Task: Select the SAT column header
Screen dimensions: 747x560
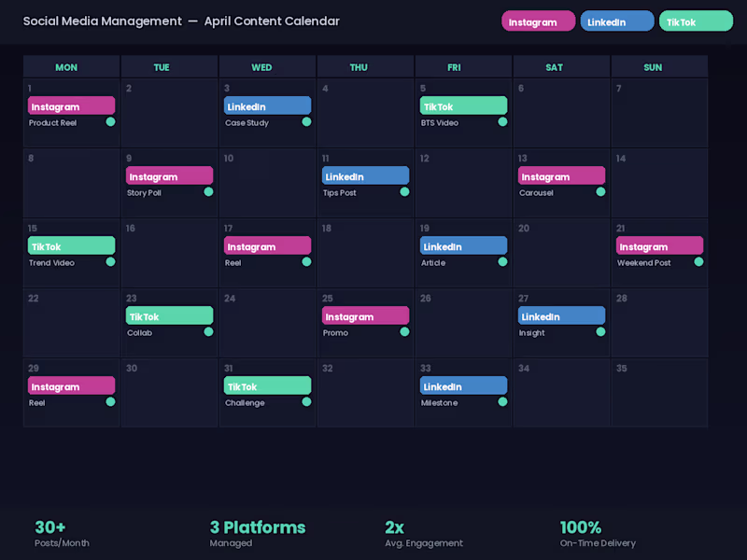Action: (x=562, y=66)
